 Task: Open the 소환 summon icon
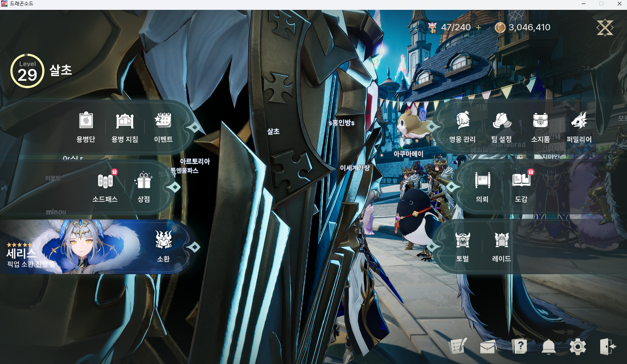pos(163,240)
